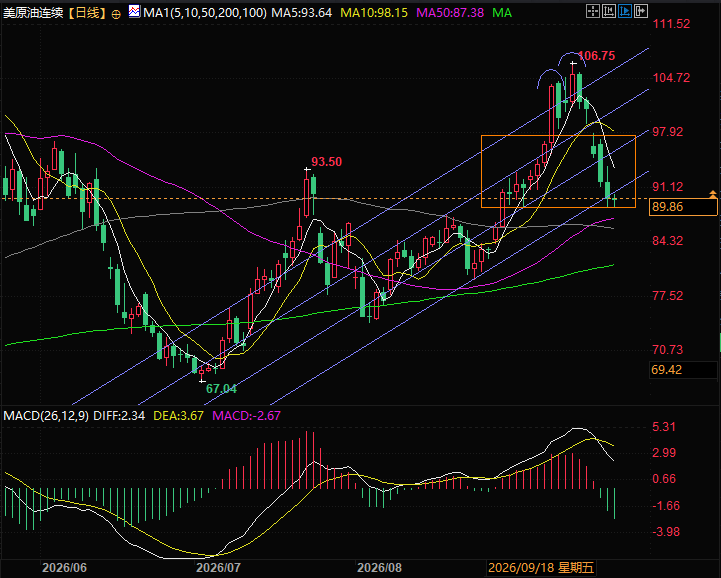Click the MACD:-2.67 readout

pyautogui.click(x=246, y=416)
